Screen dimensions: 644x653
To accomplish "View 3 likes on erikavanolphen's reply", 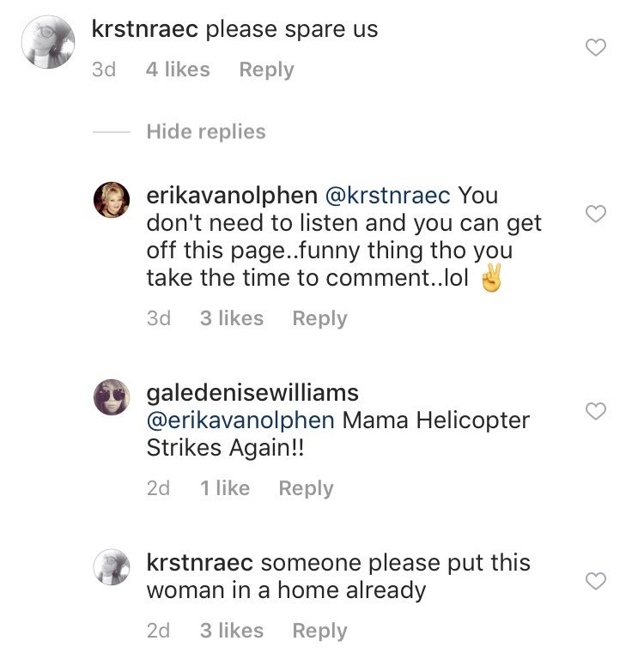I will click(x=232, y=318).
